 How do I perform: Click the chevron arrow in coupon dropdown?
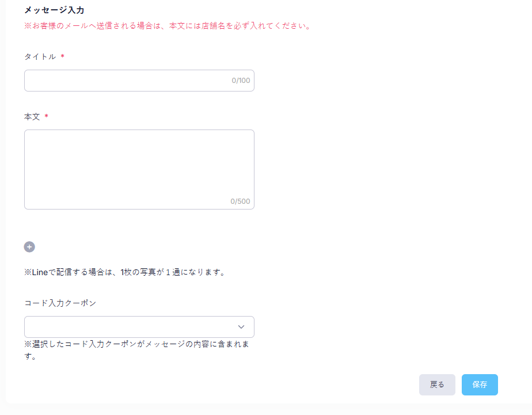point(241,327)
